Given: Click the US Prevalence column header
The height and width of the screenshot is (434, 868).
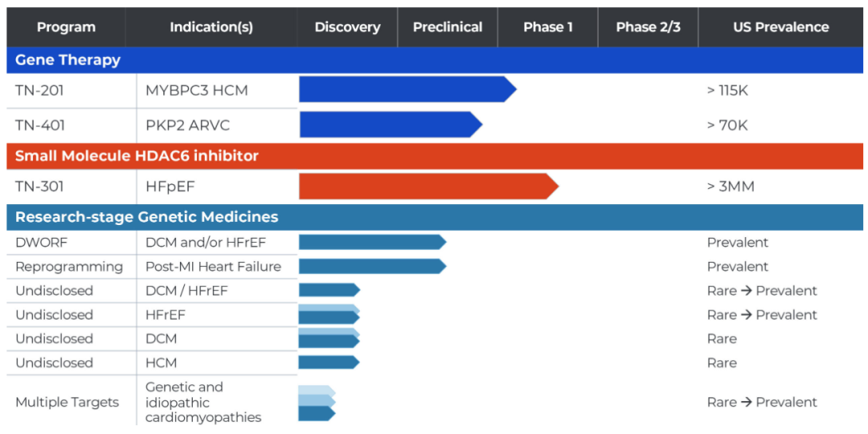Looking at the screenshot, I should click(x=781, y=27).
